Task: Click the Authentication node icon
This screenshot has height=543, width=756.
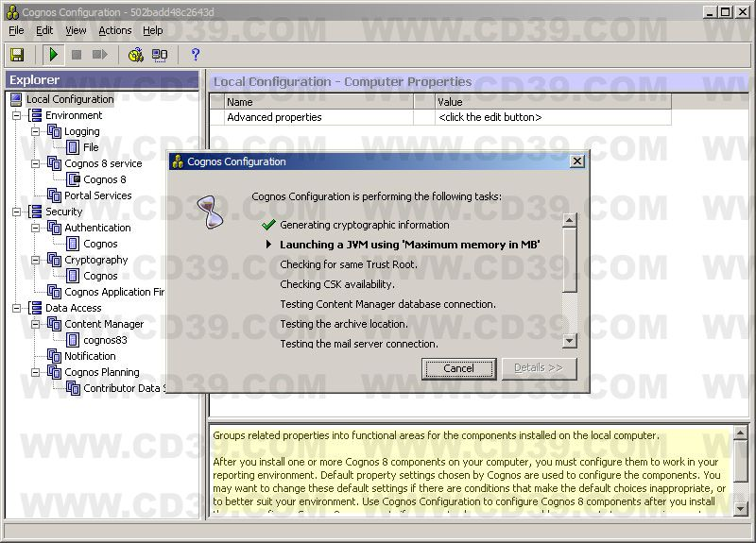Action: click(54, 228)
